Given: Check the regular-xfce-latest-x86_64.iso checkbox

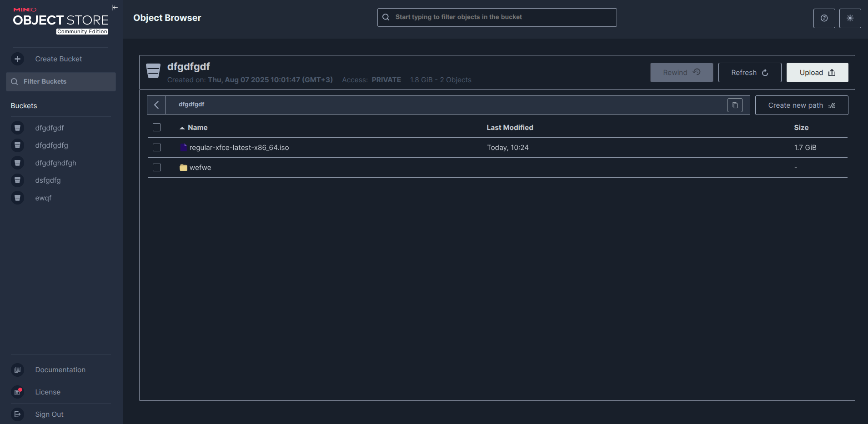Looking at the screenshot, I should tap(157, 148).
